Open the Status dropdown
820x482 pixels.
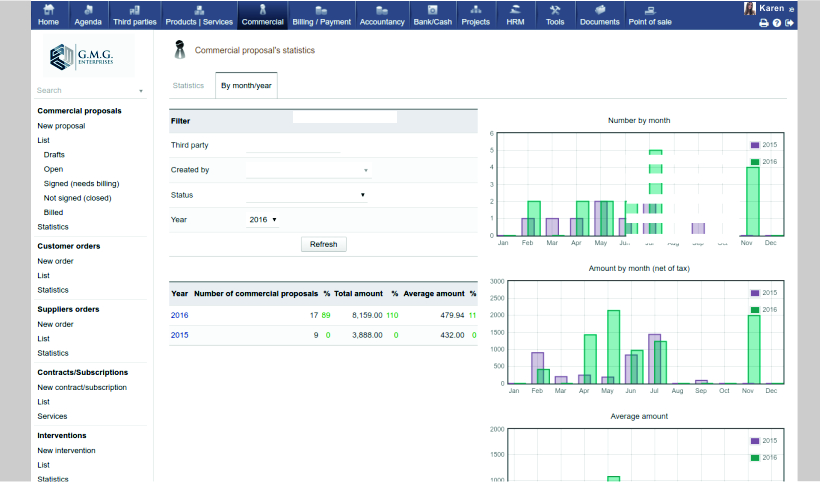(307, 195)
